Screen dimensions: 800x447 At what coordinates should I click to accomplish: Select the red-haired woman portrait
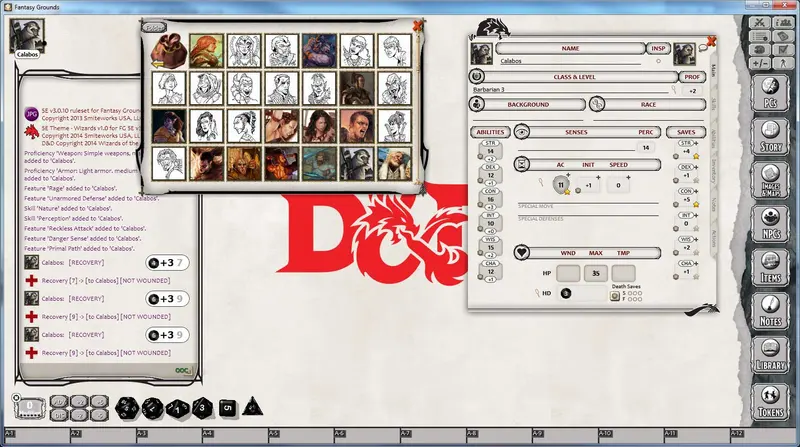point(206,51)
